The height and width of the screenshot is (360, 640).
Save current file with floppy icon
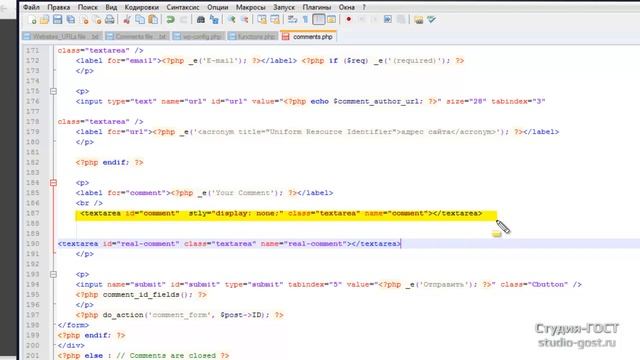click(58, 20)
